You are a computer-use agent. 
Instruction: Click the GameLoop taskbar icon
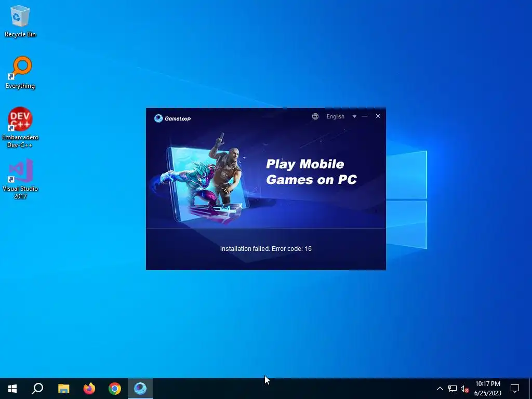pos(140,389)
